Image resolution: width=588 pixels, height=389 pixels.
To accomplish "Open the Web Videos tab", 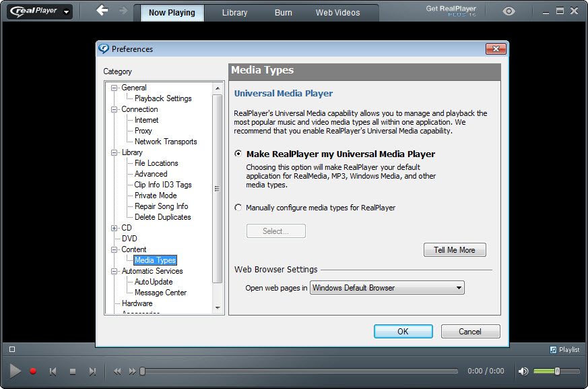I will [x=337, y=12].
